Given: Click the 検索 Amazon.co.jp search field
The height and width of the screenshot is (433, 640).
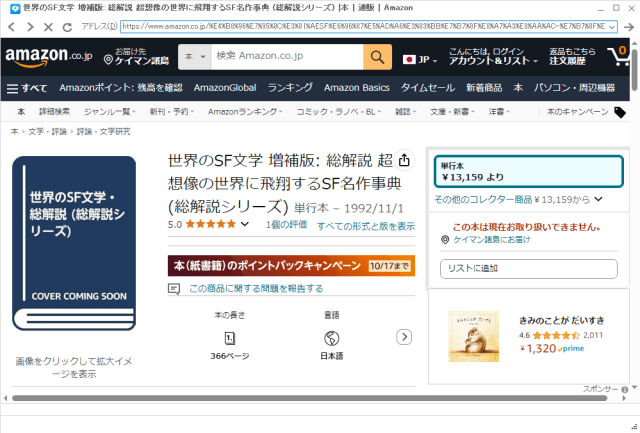Looking at the screenshot, I should [287, 57].
